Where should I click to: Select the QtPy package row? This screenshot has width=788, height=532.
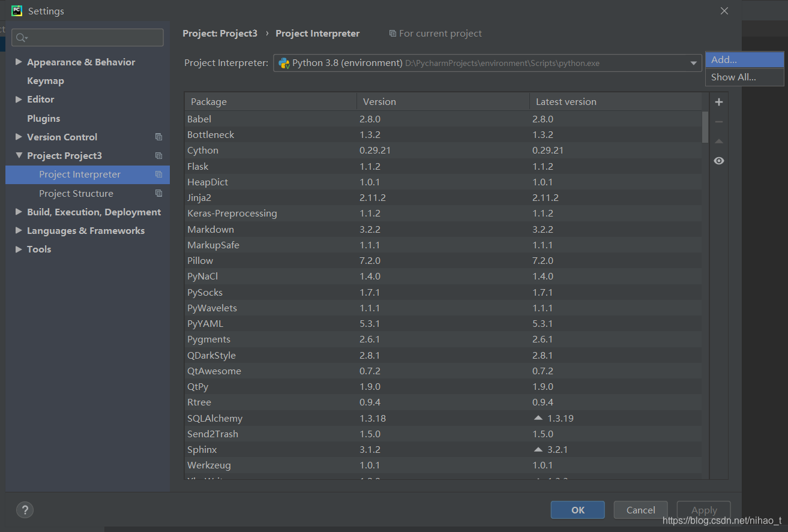[443, 386]
